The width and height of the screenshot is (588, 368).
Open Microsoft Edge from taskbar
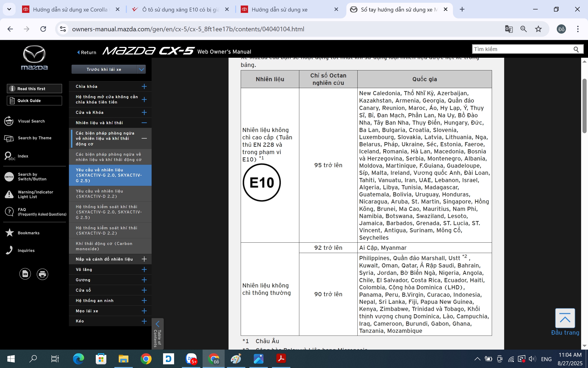[x=78, y=359]
